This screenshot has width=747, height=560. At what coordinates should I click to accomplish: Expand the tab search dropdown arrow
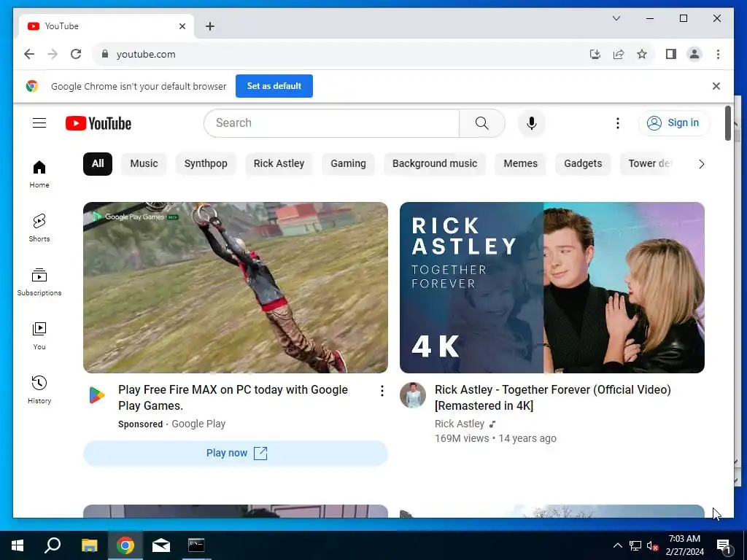[616, 18]
